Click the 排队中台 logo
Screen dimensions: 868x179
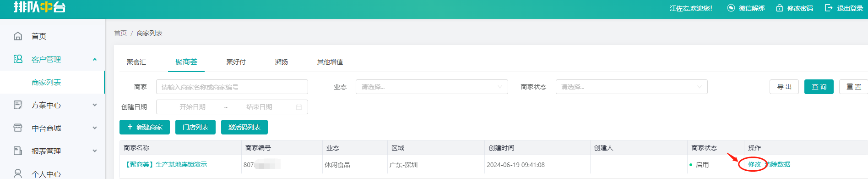(40, 7)
